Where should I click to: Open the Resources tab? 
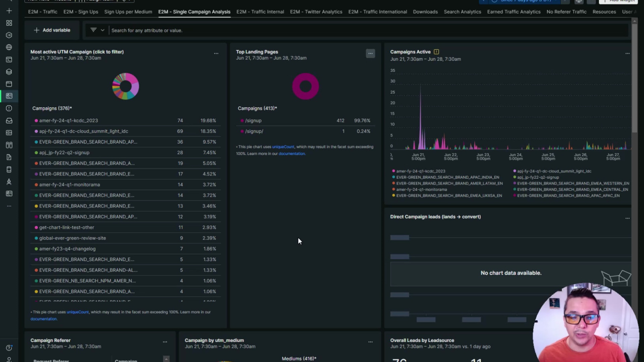[604, 12]
